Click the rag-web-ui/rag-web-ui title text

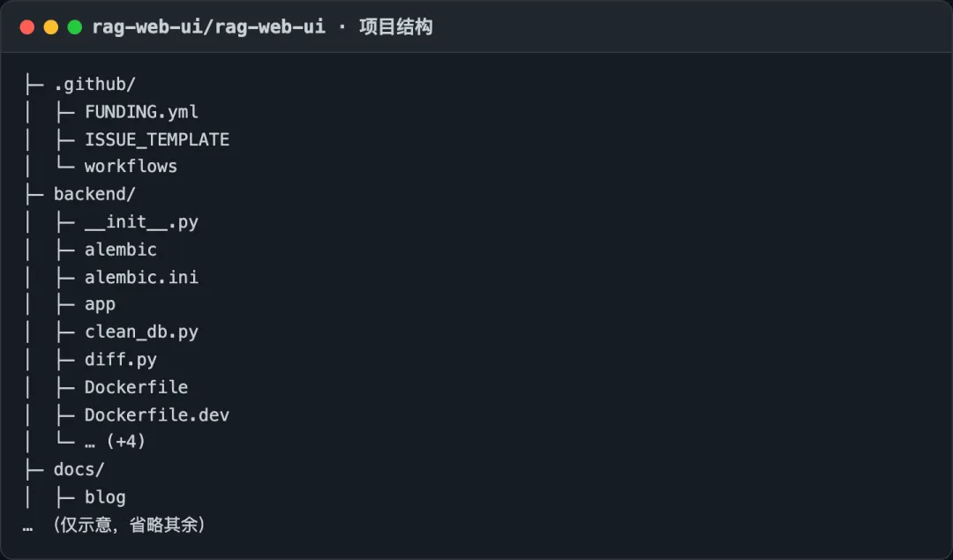(208, 27)
